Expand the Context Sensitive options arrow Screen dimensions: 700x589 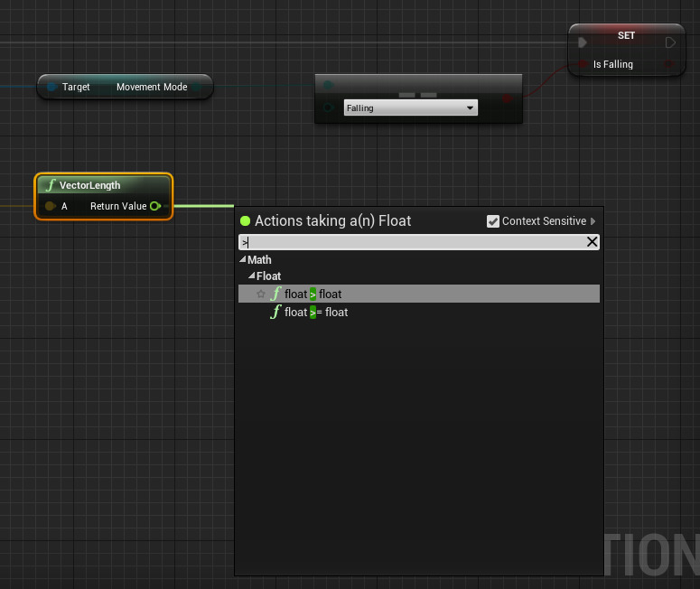tap(593, 221)
